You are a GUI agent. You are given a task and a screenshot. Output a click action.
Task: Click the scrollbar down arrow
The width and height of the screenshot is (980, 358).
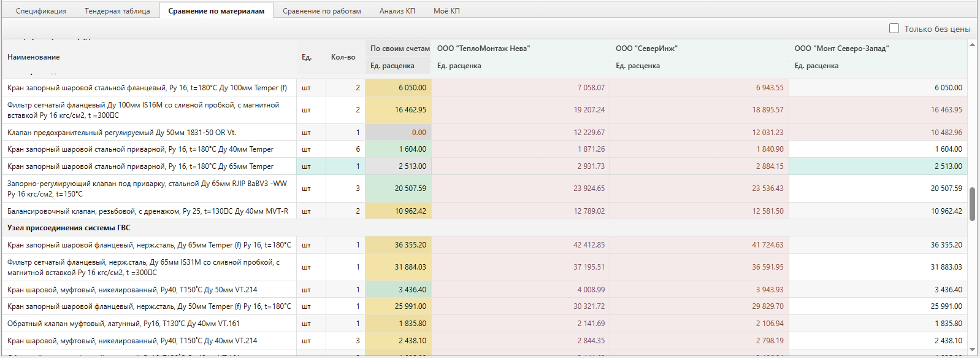972,350
